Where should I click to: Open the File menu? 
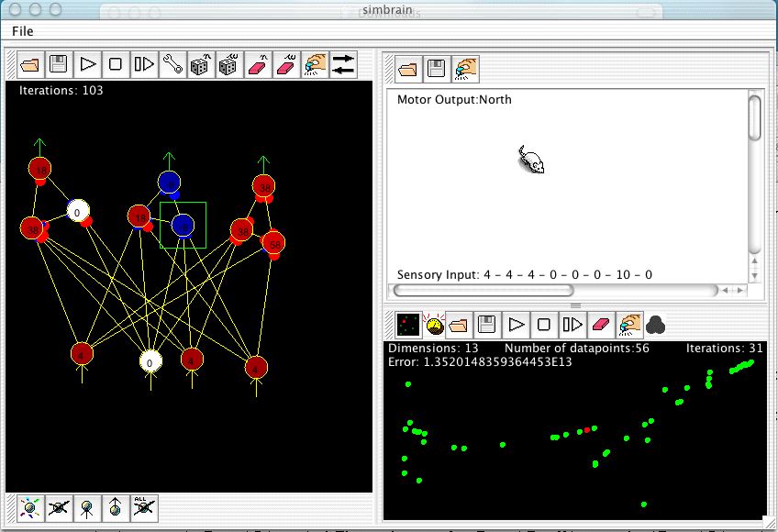(x=23, y=31)
